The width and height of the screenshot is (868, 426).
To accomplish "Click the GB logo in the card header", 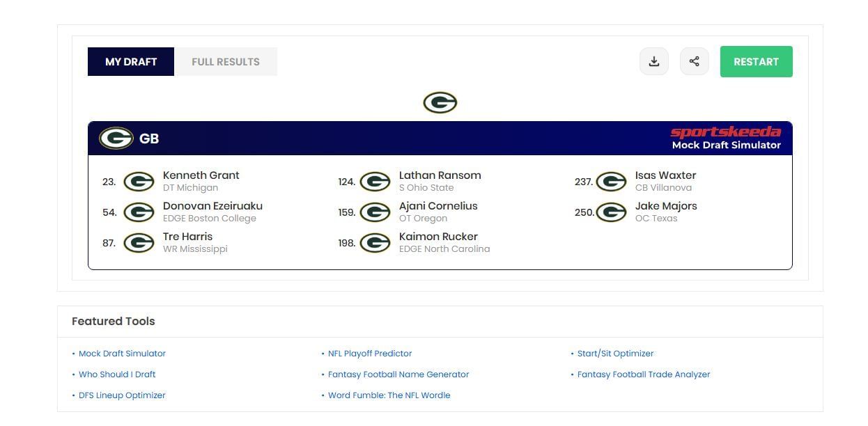I will point(116,139).
